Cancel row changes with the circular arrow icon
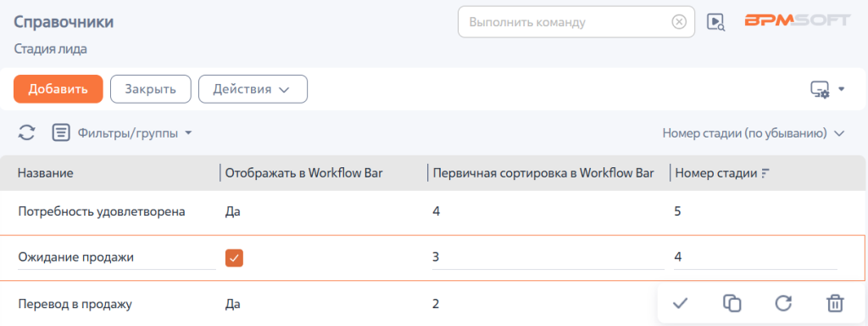The width and height of the screenshot is (868, 326). (783, 303)
